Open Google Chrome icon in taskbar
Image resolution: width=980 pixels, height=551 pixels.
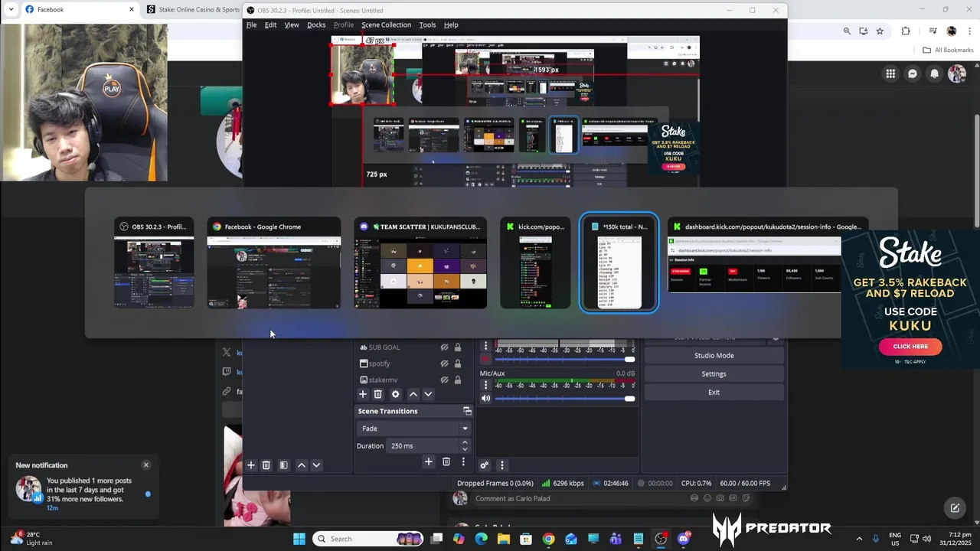(548, 539)
